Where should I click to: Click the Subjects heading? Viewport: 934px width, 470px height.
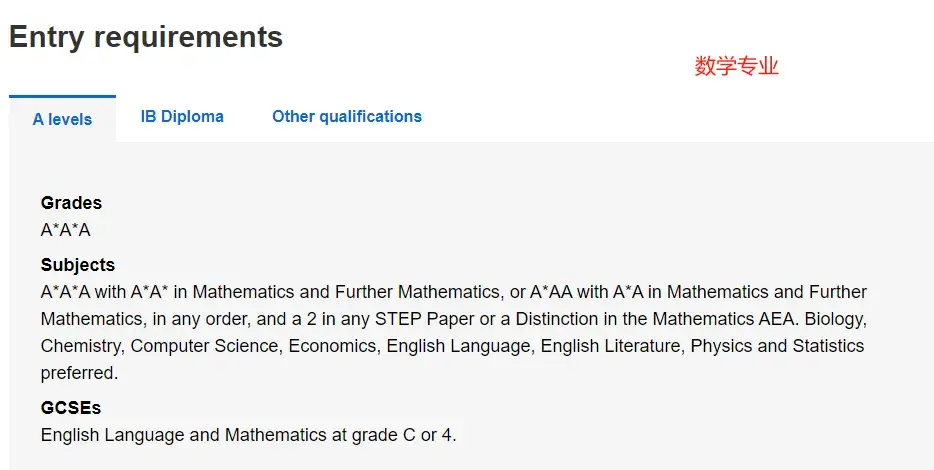[x=78, y=265]
